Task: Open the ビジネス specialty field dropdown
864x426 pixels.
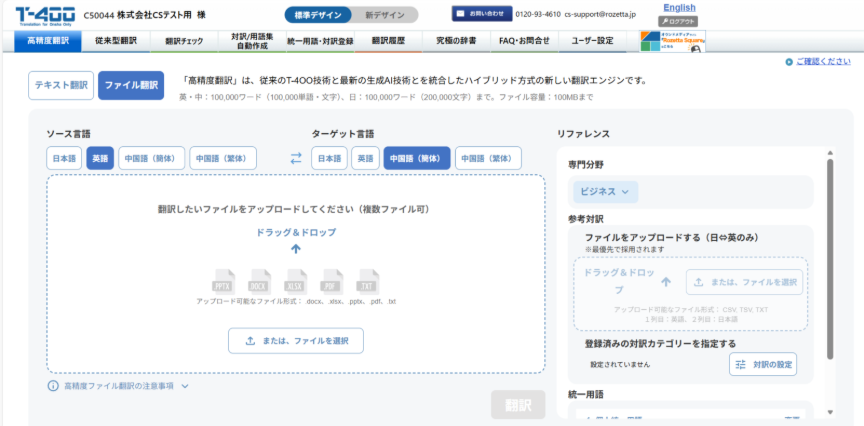Action: tap(605, 192)
